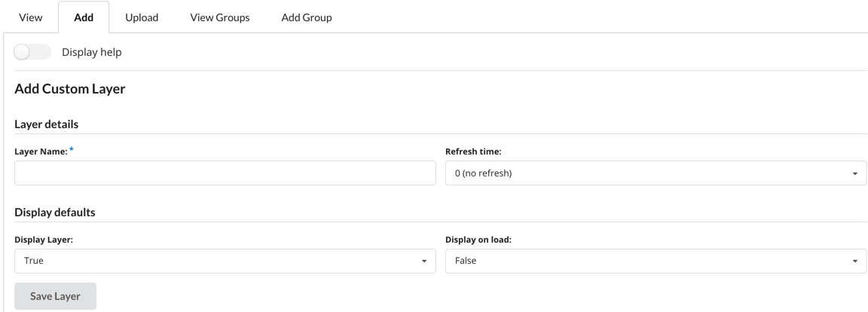Focus the Layer Name text field
Viewport: 868px width, 312px height.
(x=225, y=173)
